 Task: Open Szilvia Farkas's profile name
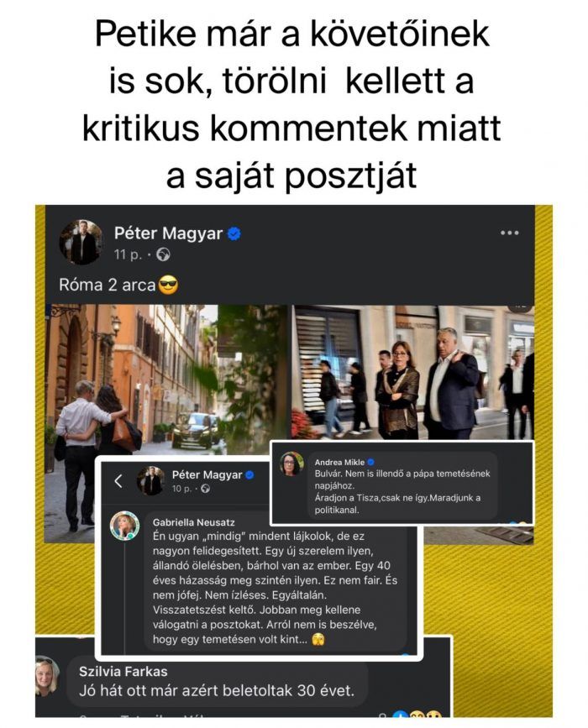[123, 672]
